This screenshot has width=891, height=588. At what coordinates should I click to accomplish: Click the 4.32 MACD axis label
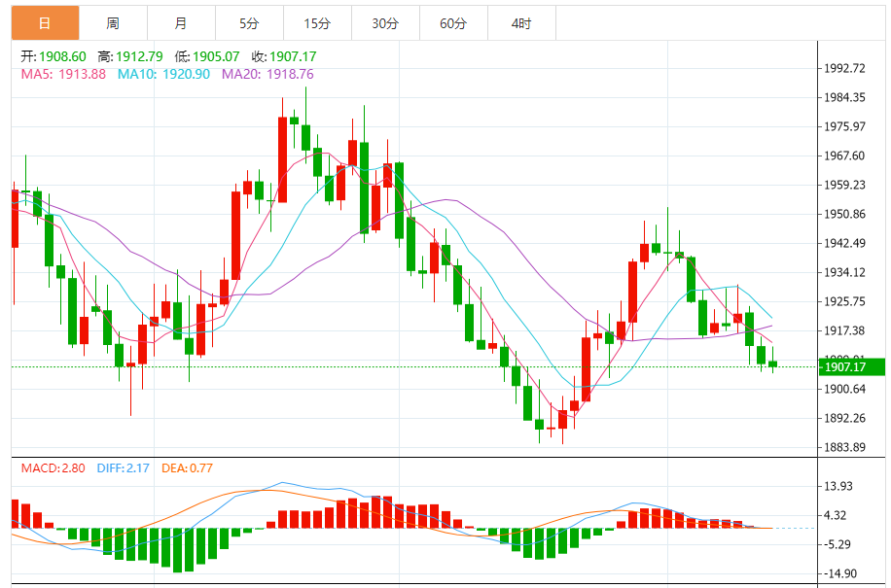pos(835,515)
